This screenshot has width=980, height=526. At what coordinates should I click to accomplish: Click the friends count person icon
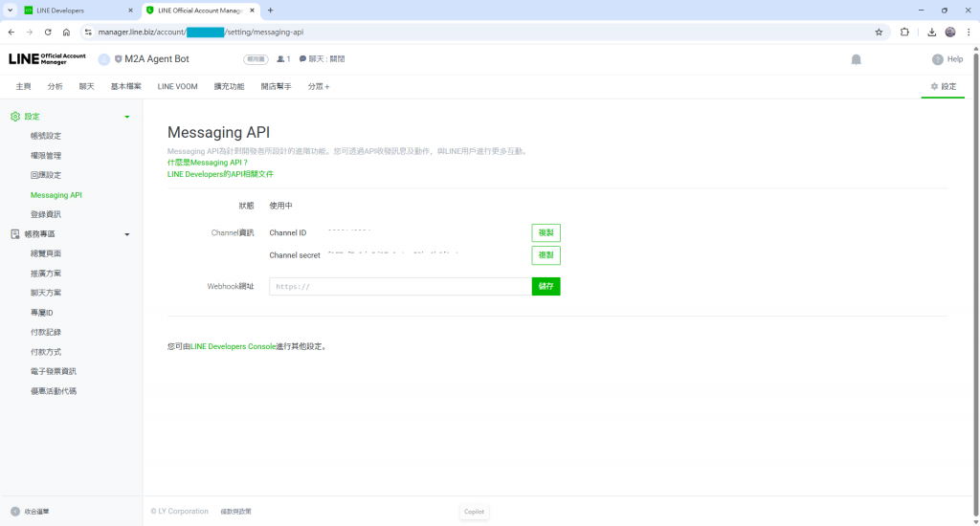click(280, 58)
